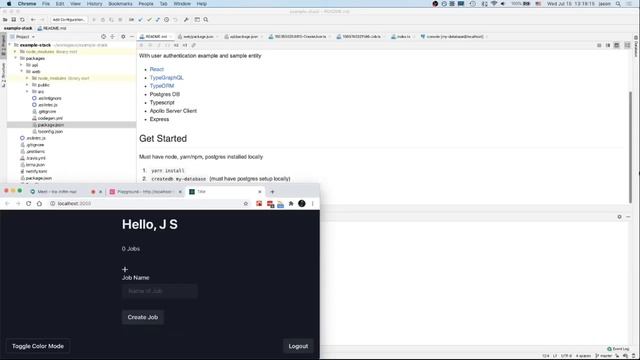Click the Save All toolbar icon in IDE

13,20
